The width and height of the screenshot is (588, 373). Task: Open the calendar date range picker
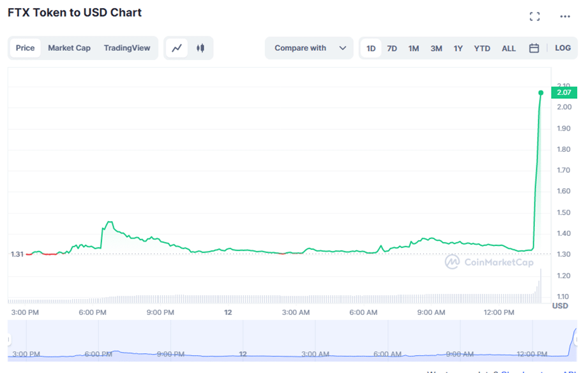point(534,48)
